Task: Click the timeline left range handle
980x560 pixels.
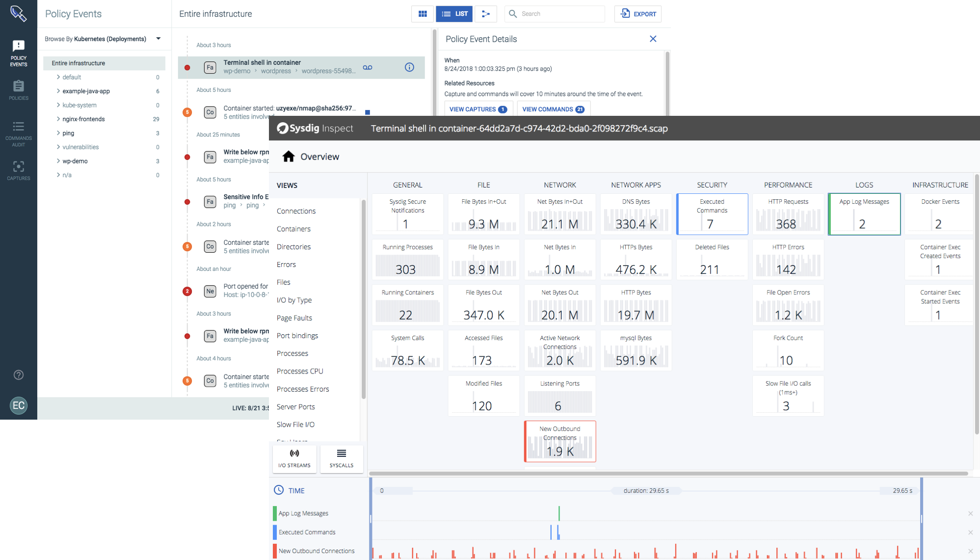Action: tap(371, 518)
